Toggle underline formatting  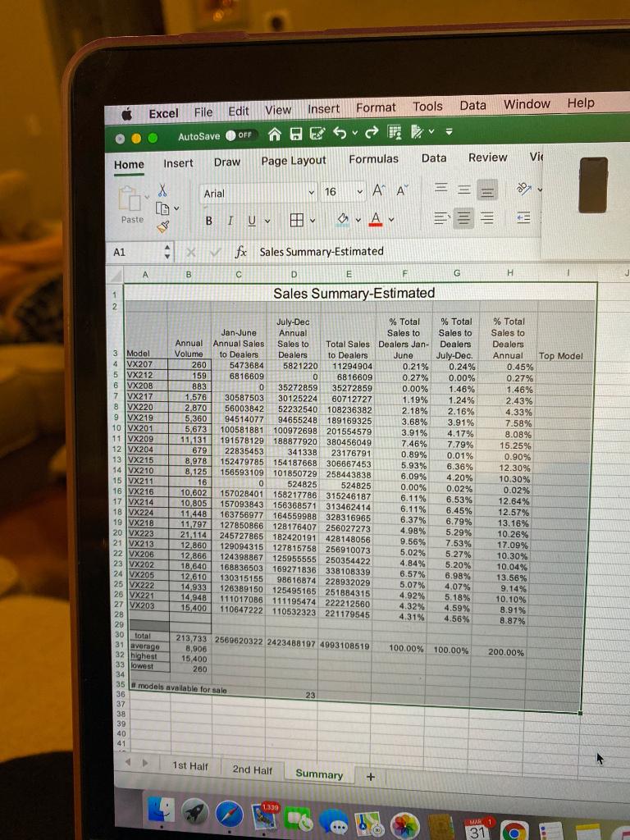coord(252,220)
